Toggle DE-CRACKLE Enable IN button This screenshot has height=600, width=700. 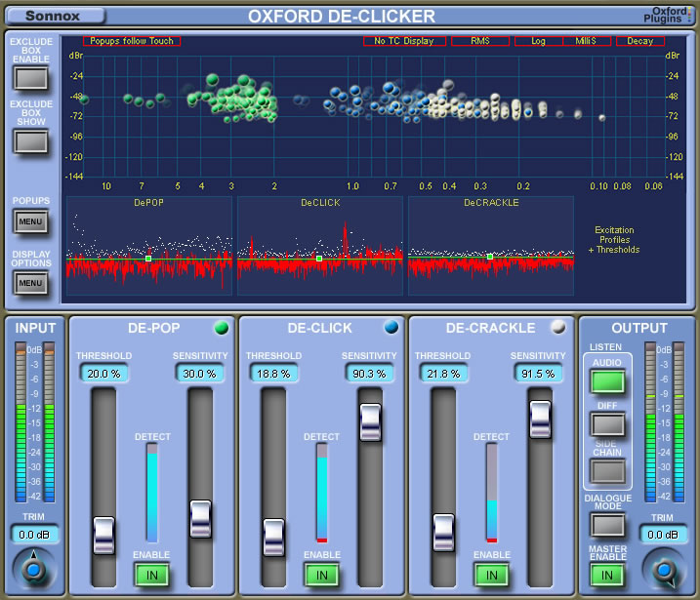point(491,575)
